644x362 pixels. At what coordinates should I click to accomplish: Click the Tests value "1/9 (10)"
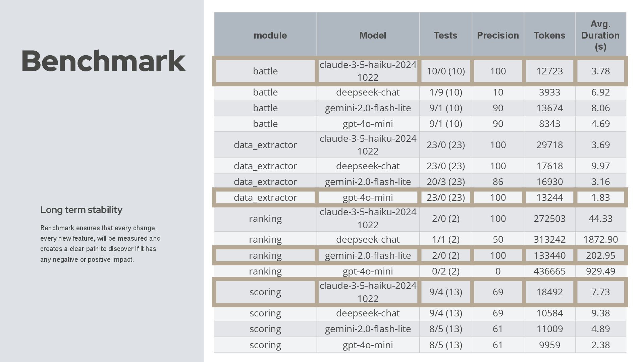(x=446, y=92)
